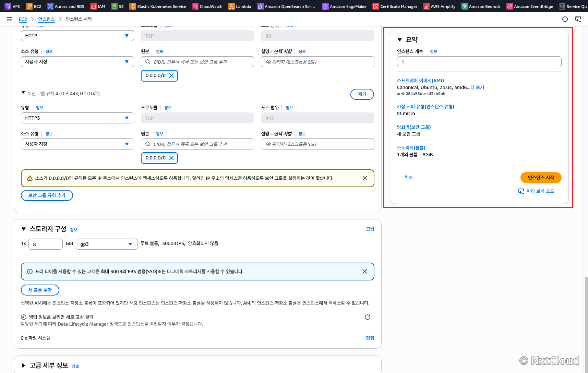The width and height of the screenshot is (588, 373).
Task: Click the page vertical scrollbar
Action: [586, 324]
